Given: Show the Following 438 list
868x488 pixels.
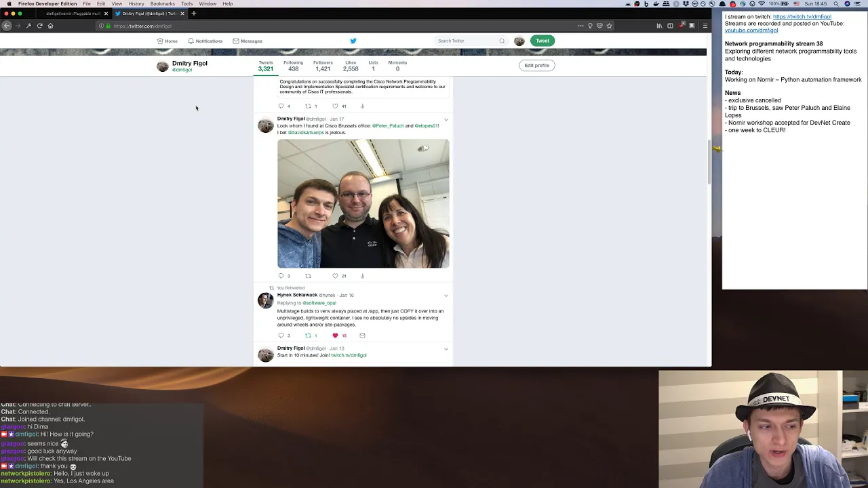Looking at the screenshot, I should (293, 66).
